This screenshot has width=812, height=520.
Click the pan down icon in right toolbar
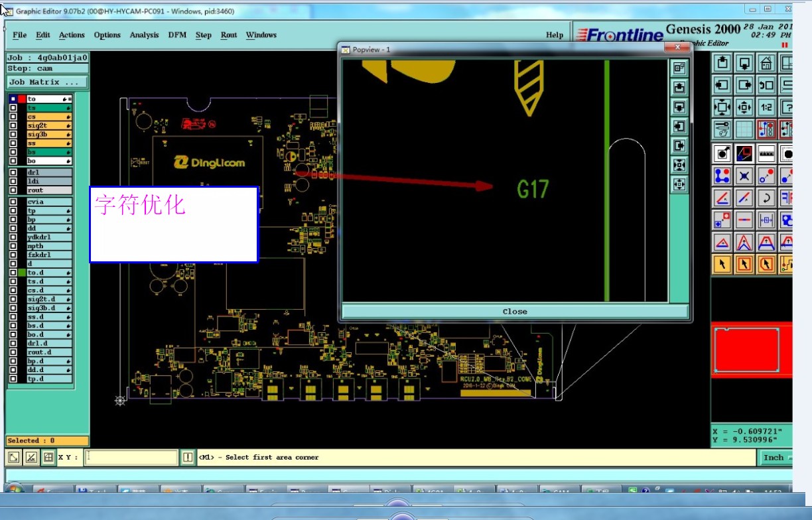pyautogui.click(x=744, y=64)
